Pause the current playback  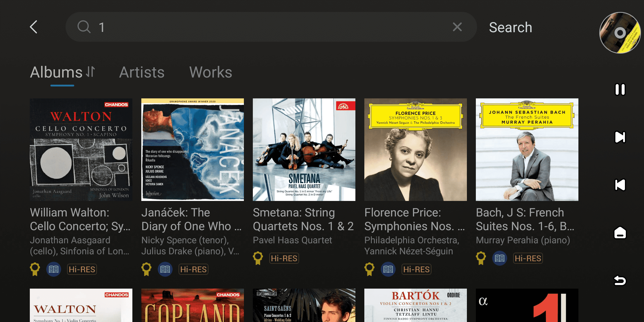coord(620,89)
